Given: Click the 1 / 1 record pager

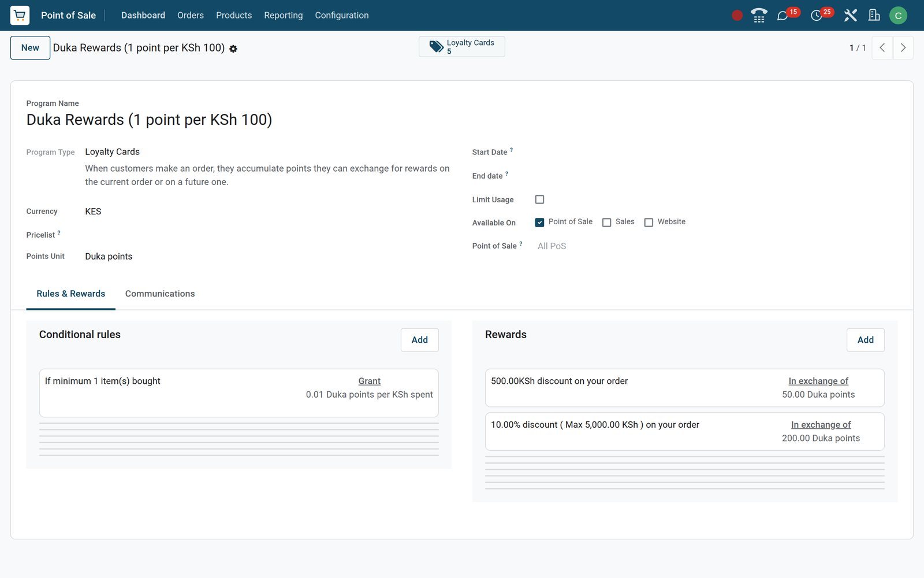Looking at the screenshot, I should click(x=858, y=48).
